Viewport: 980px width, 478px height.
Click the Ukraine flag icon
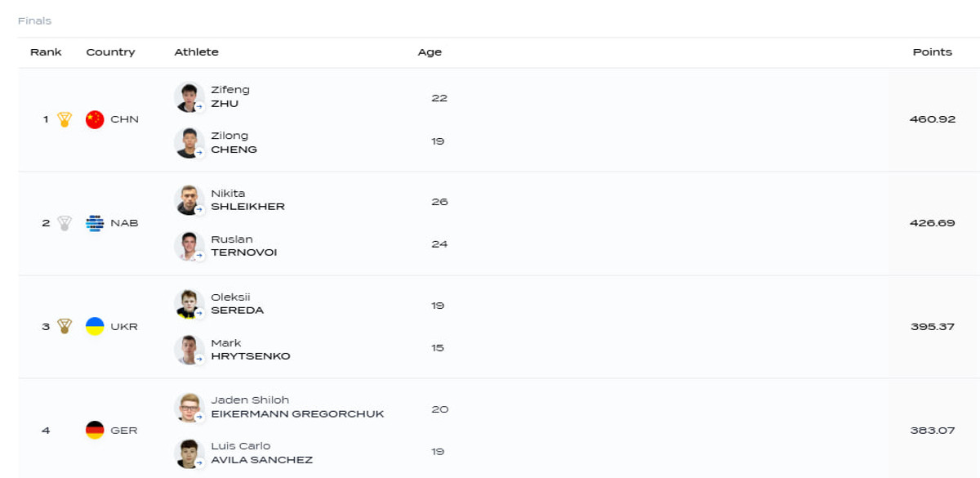(95, 327)
